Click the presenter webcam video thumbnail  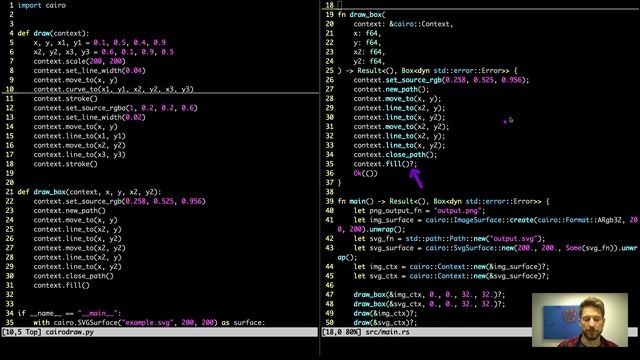click(x=580, y=320)
